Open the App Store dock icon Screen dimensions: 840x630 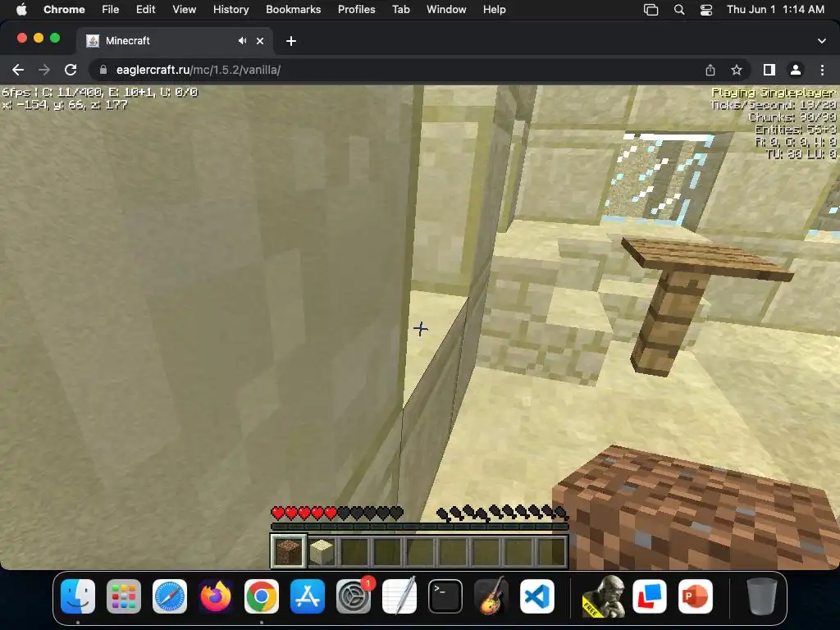coord(308,596)
